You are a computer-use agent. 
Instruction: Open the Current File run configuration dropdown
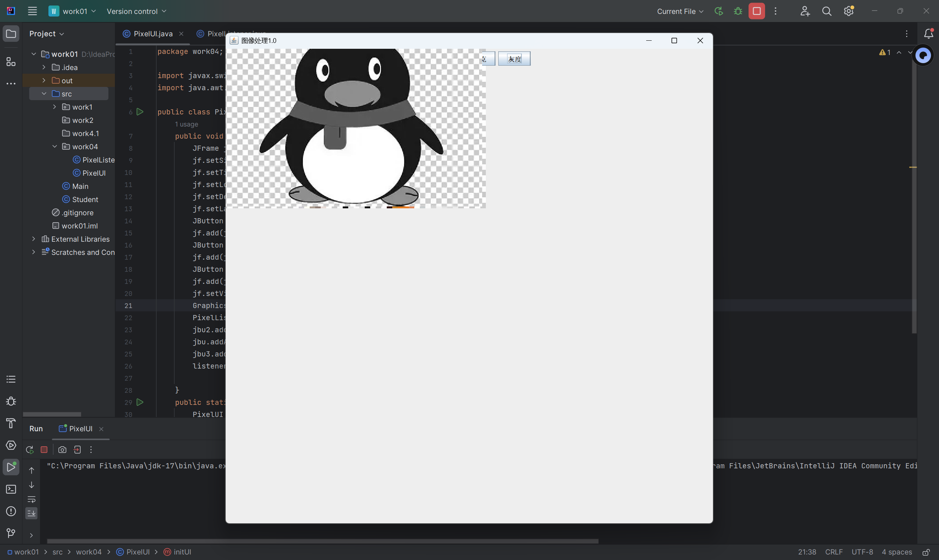pos(680,11)
